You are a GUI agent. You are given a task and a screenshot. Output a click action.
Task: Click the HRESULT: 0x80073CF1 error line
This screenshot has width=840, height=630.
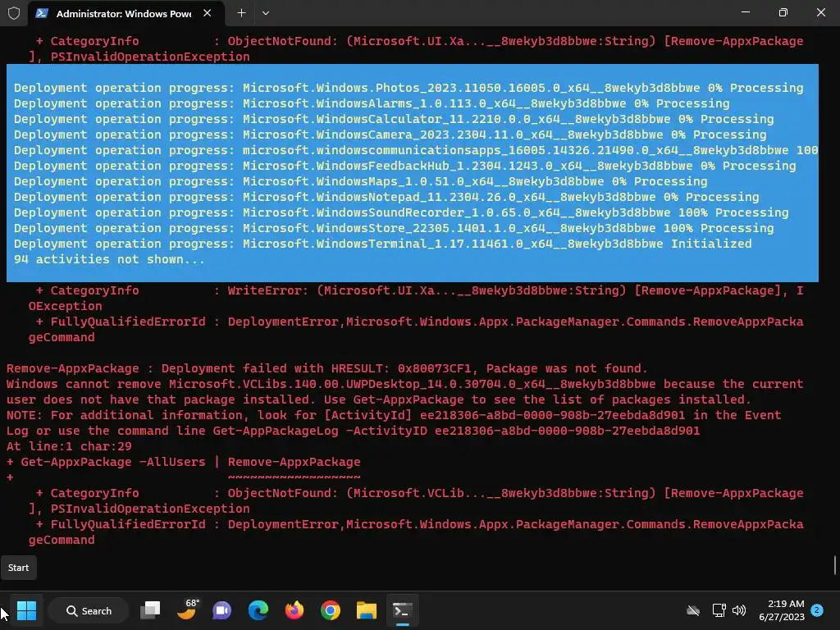(326, 368)
